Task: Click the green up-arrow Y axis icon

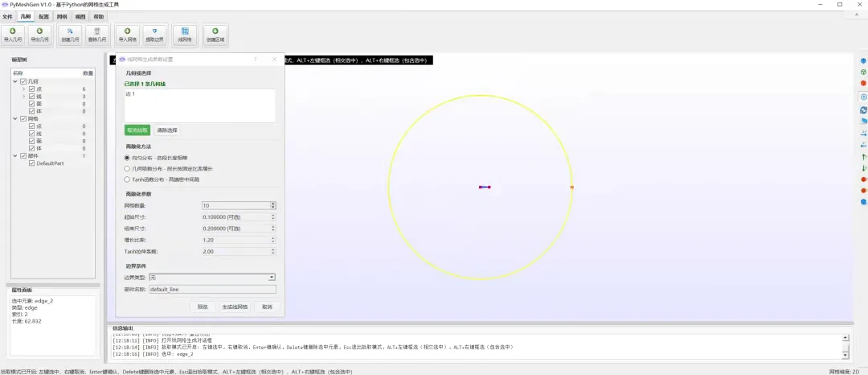Action: 863,157
